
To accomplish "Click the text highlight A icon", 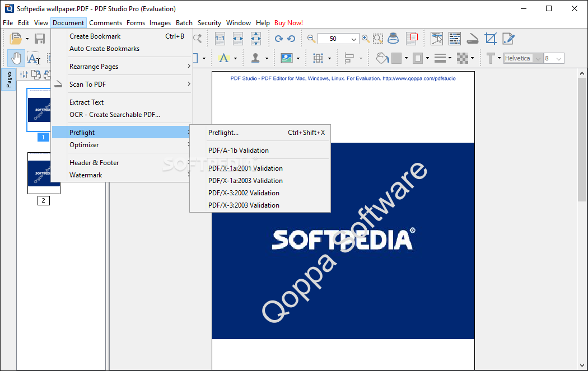I will click(x=224, y=58).
